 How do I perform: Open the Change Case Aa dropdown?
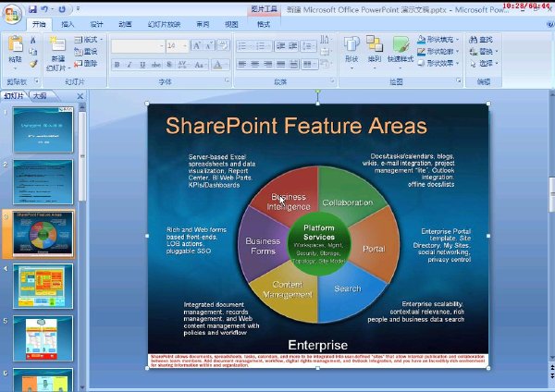(200, 65)
